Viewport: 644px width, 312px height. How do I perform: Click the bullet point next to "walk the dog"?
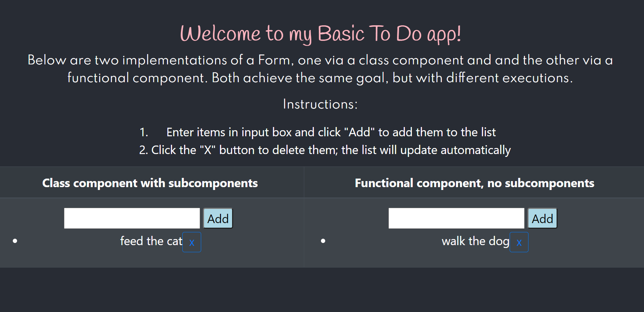(x=323, y=240)
